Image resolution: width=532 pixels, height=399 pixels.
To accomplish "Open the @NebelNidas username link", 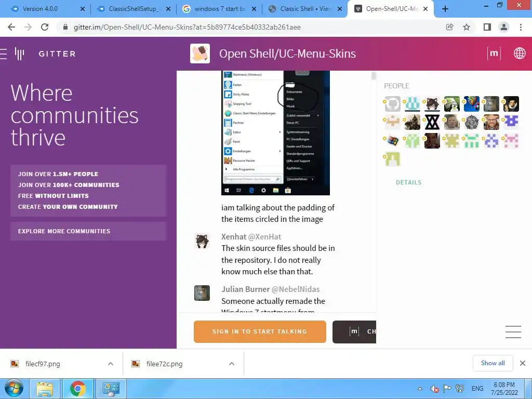I will [x=296, y=289].
